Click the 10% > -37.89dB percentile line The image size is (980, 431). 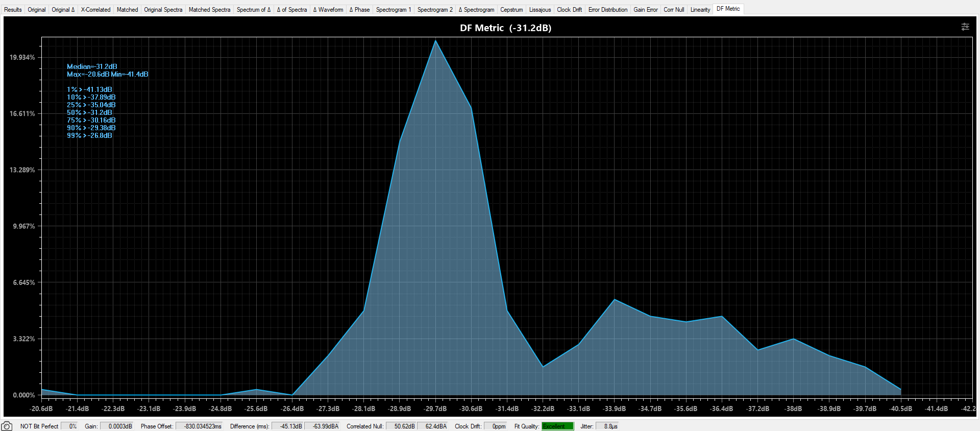tap(91, 97)
